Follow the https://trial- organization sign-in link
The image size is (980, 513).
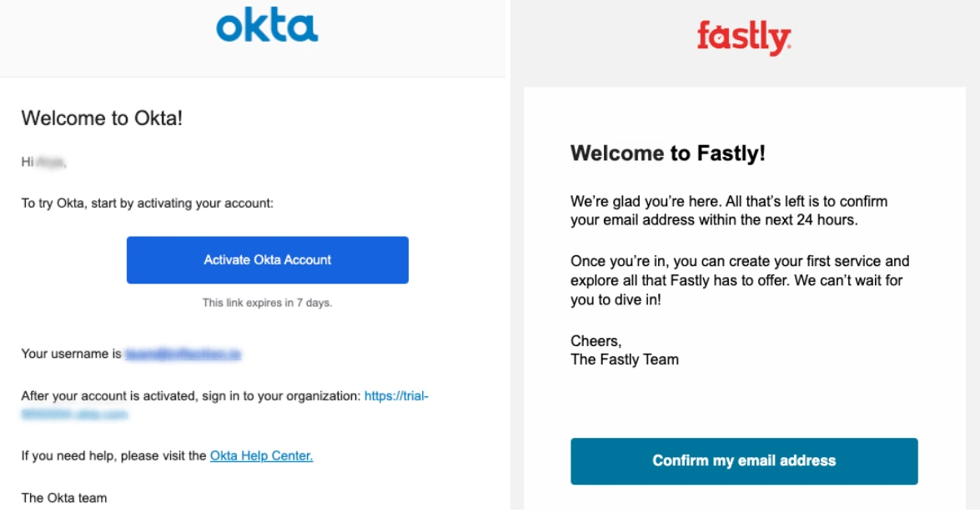pos(396,396)
